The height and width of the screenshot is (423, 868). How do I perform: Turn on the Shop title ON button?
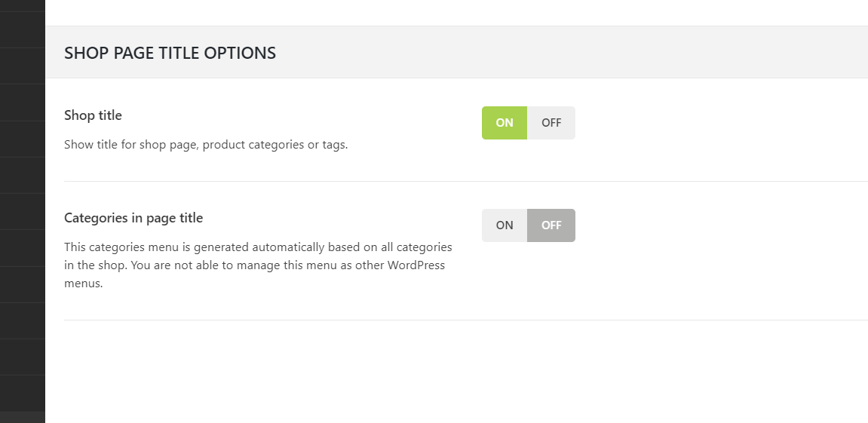click(505, 123)
